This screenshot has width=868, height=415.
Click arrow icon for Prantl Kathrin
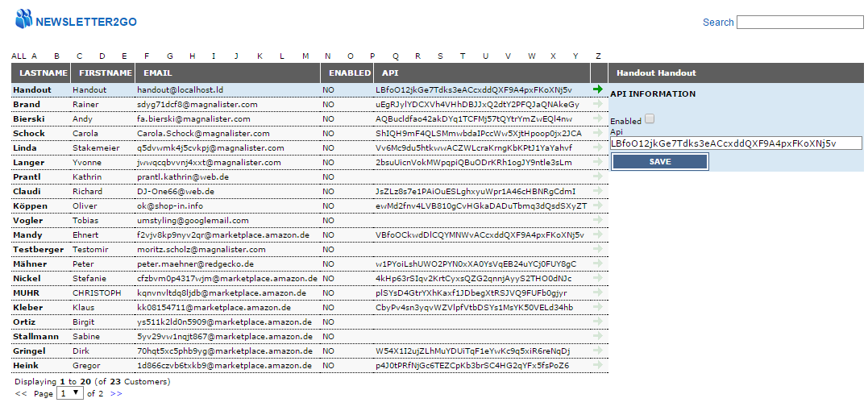pos(597,176)
